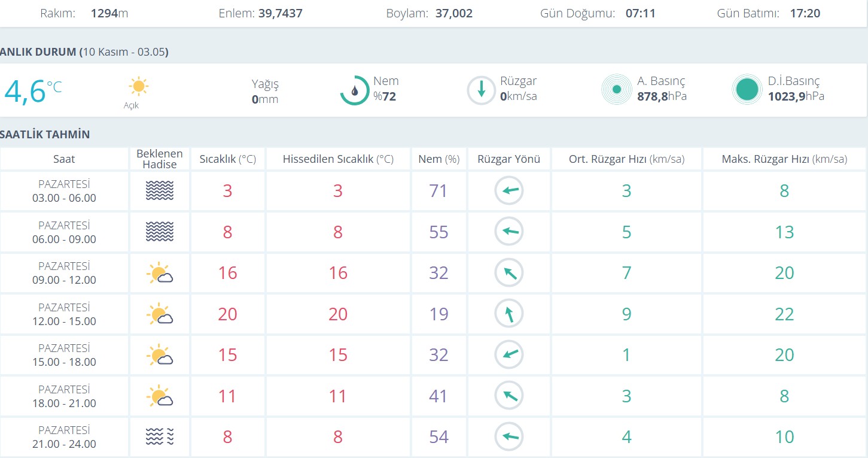Click the Sıcaklık (°C) column header
Image resolution: width=868 pixels, height=458 pixels.
(x=227, y=159)
